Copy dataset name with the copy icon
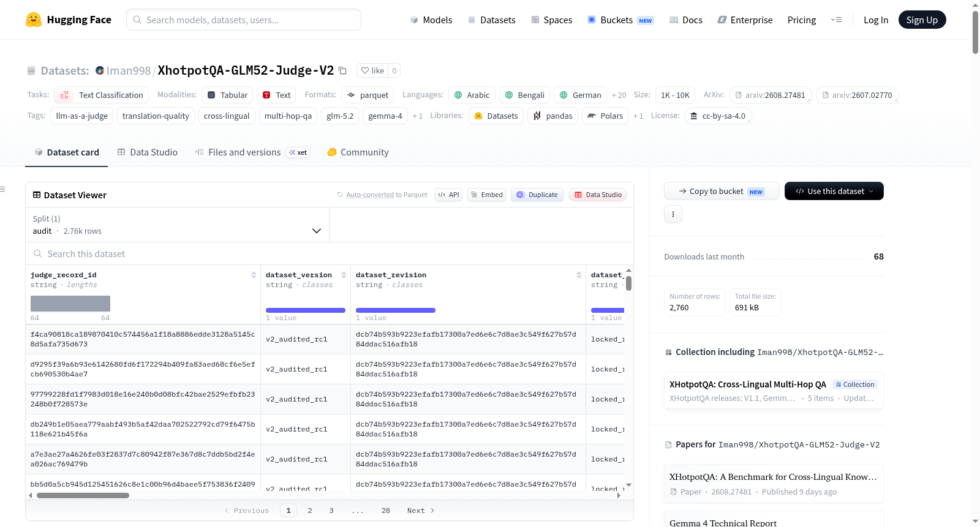This screenshot has height=527, width=980. tap(343, 70)
